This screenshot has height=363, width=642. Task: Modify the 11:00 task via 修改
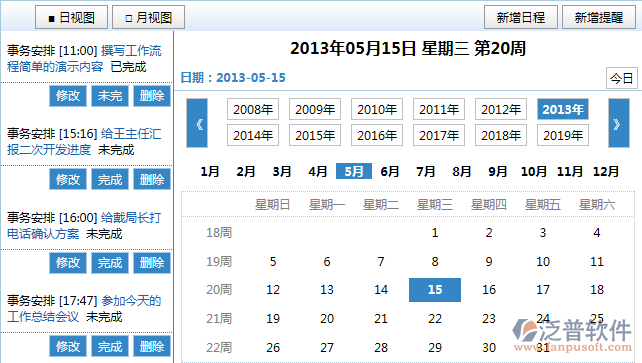click(68, 96)
